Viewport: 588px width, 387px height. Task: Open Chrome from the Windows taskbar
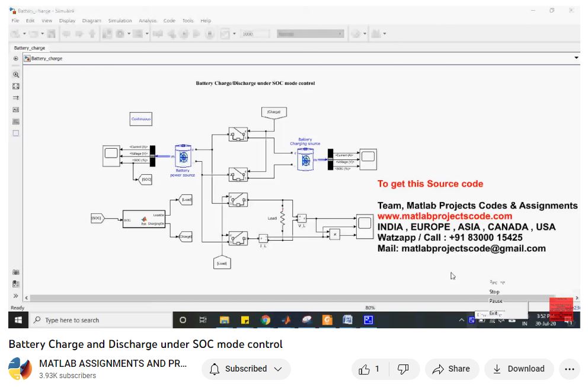[265, 320]
